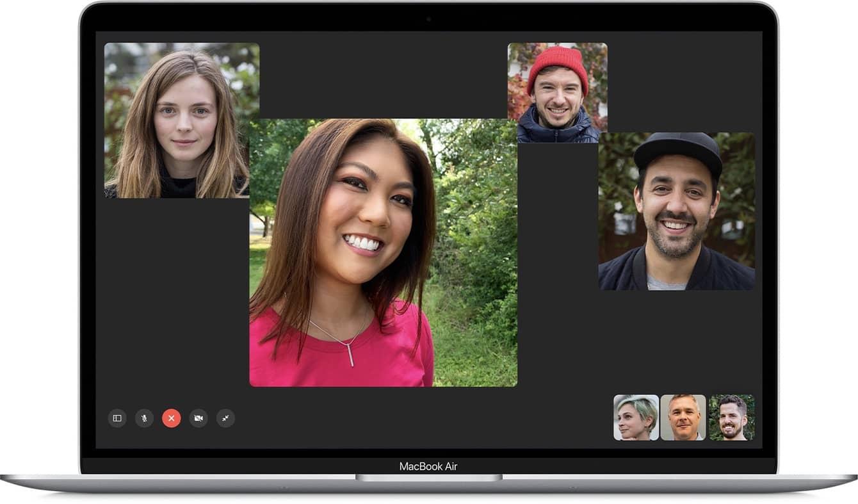The height and width of the screenshot is (504, 858).
Task: Mute the microphone in the call
Action: [x=144, y=418]
